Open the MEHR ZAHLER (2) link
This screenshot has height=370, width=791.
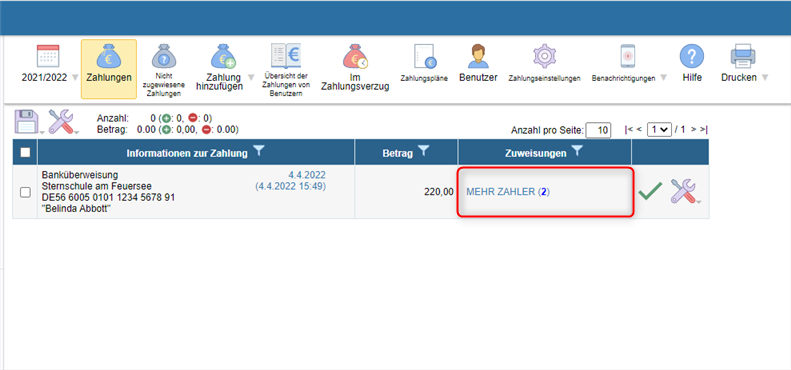[x=508, y=192]
